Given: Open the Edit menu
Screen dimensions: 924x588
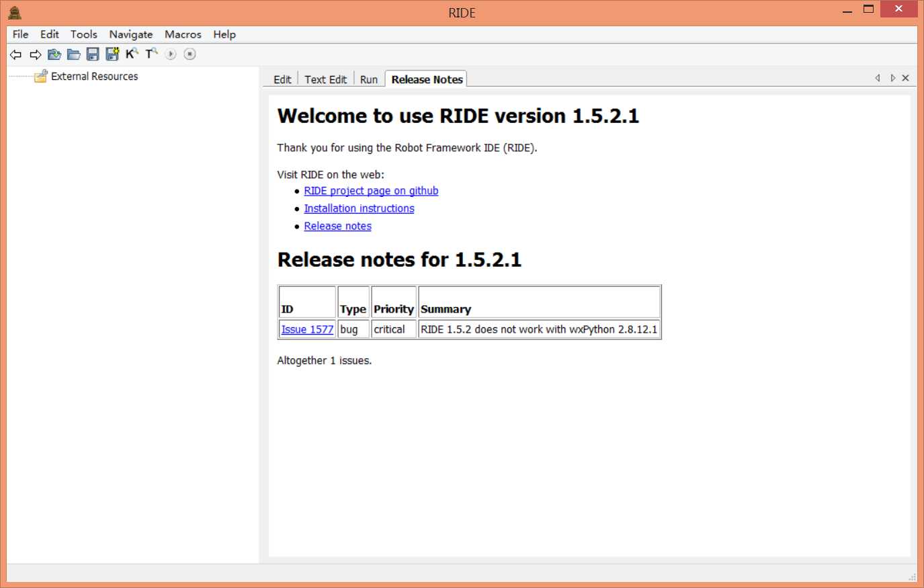Looking at the screenshot, I should (x=49, y=34).
